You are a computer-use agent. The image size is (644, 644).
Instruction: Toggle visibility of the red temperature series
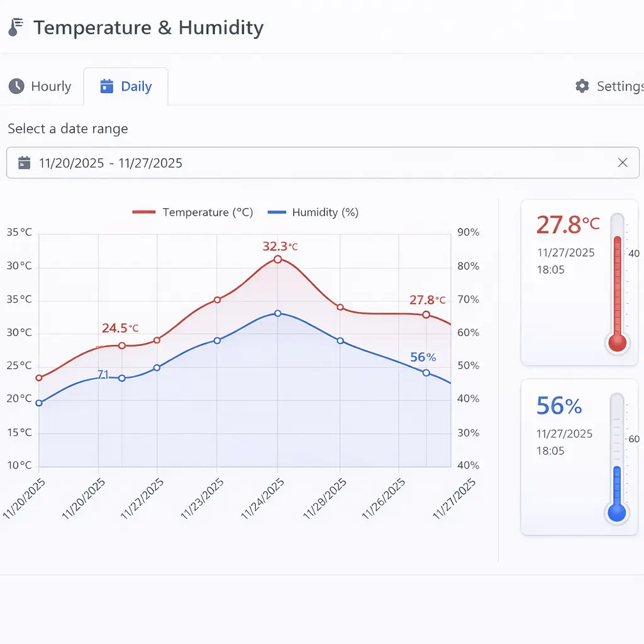click(x=193, y=212)
